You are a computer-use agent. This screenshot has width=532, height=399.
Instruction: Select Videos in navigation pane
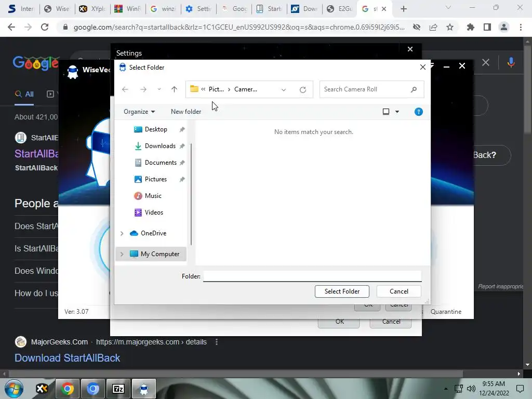(154, 212)
